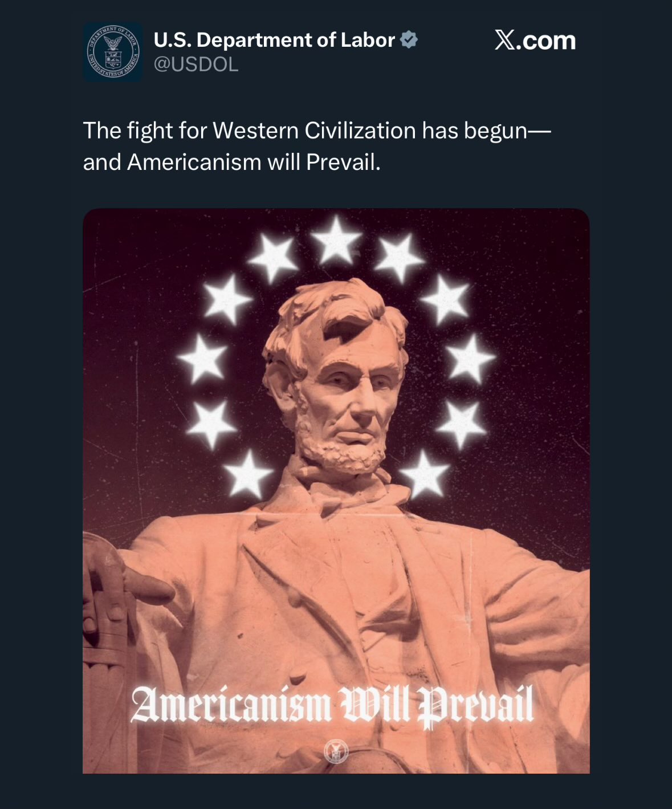Click the blue verified checkmark badge
Screen dimensions: 672x809
click(409, 40)
